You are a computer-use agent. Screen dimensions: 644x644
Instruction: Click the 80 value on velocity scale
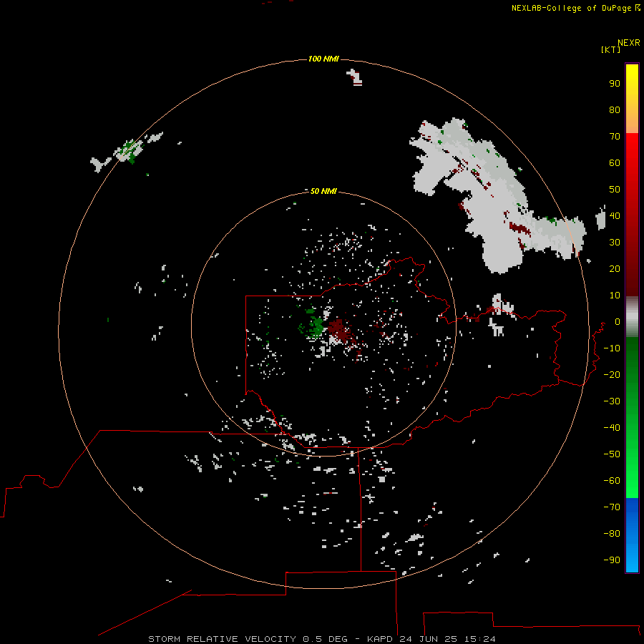(x=615, y=110)
